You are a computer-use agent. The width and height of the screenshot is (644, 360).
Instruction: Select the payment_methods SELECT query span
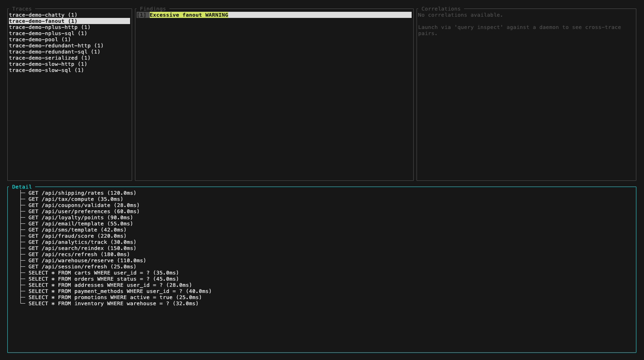coord(120,291)
